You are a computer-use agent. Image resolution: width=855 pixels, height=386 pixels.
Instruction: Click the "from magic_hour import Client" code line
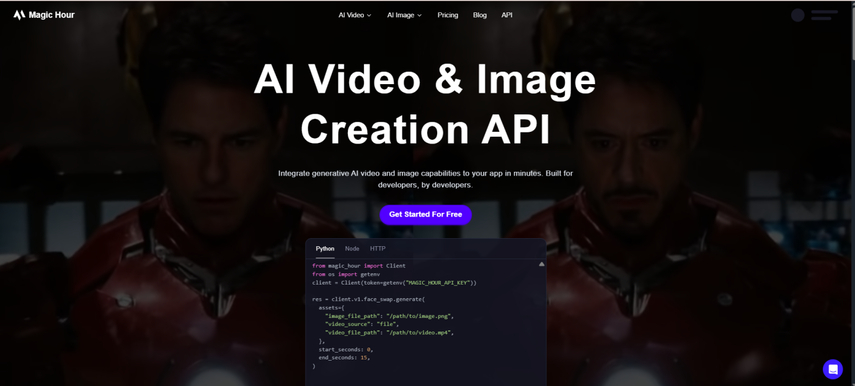coord(359,266)
